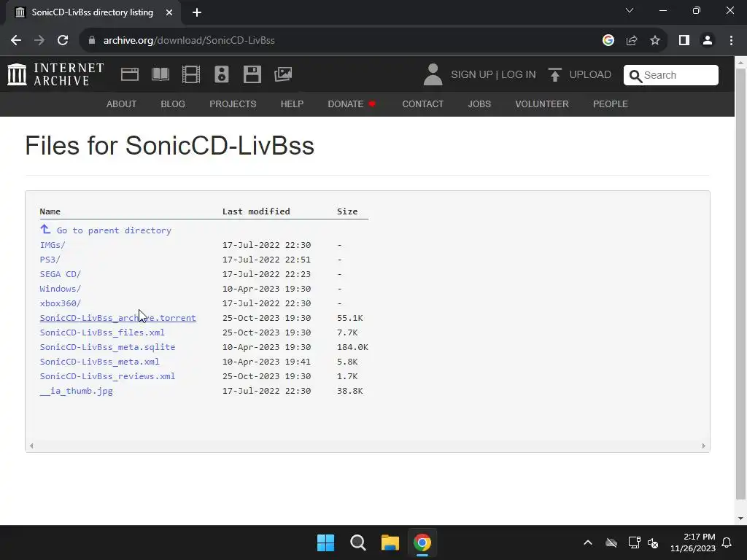Screen dimensions: 747x560
Task: Expand the Chrome tab search chevron
Action: (x=630, y=10)
